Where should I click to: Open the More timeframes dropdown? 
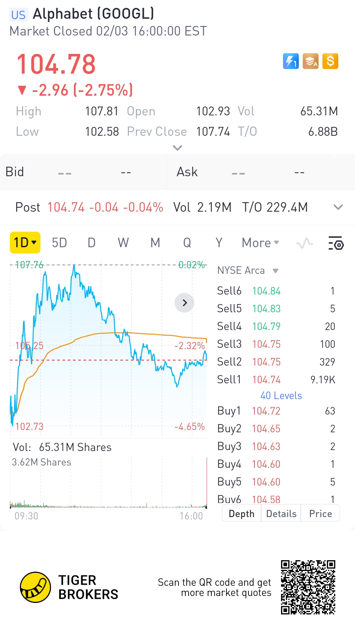[260, 243]
